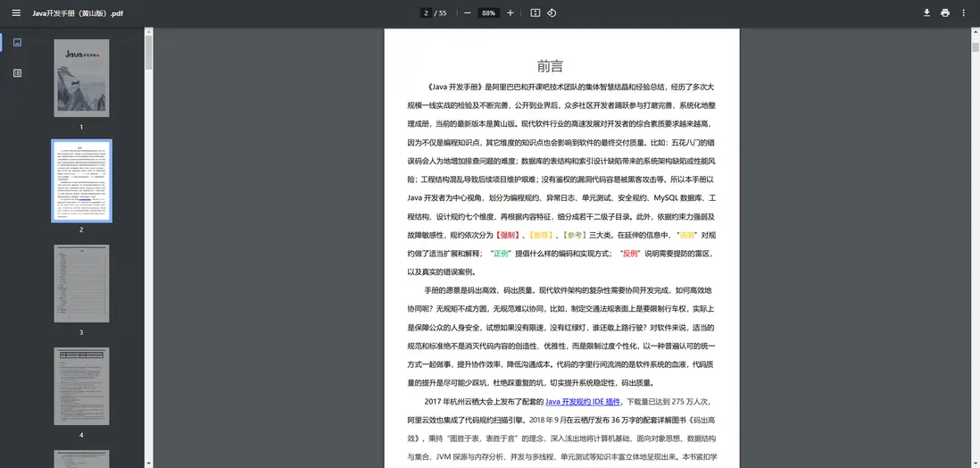Click the green 正例 text
The height and width of the screenshot is (468, 980).
pos(502,254)
